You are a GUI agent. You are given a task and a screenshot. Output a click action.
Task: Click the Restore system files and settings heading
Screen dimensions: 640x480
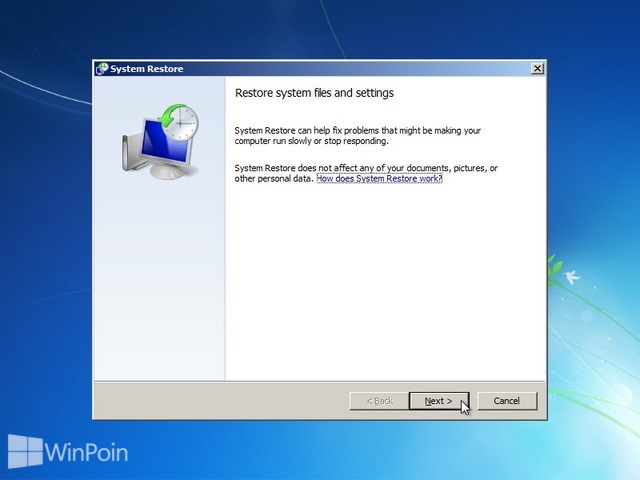(314, 93)
